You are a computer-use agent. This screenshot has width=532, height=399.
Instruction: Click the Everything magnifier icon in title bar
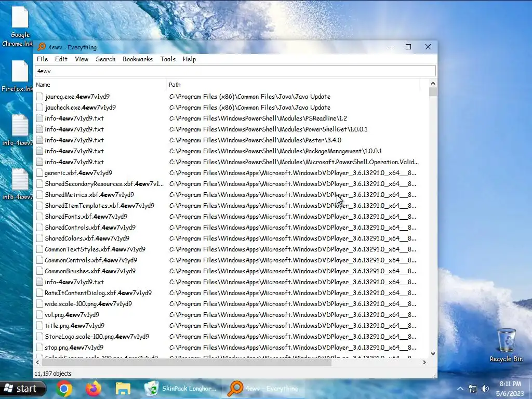point(42,47)
